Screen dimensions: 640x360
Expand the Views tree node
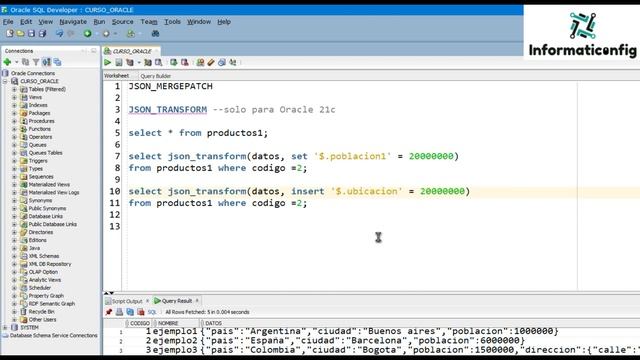click(14, 97)
